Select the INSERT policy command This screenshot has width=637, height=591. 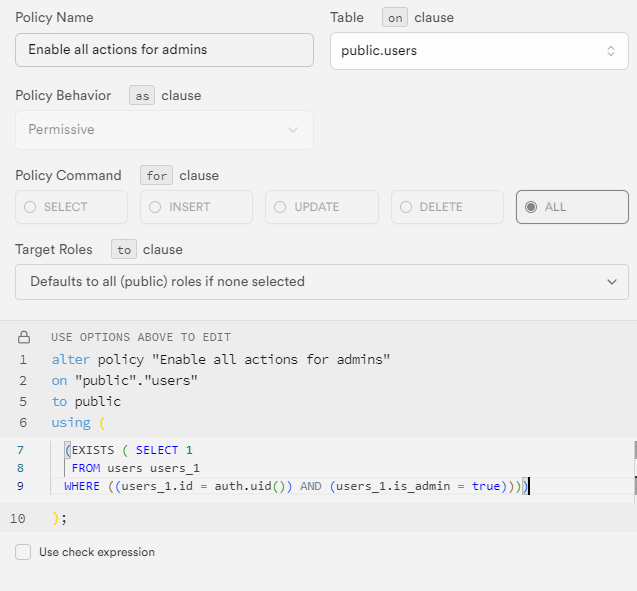pos(197,207)
